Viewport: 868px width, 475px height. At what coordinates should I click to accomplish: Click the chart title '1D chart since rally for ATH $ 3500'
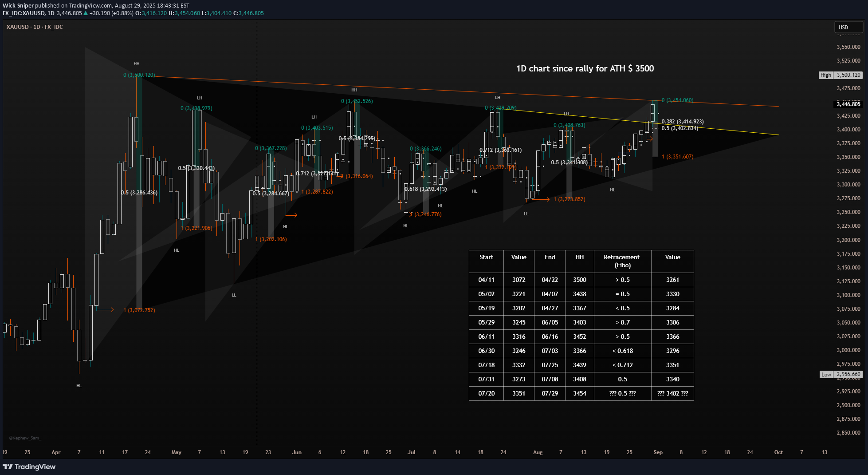click(585, 68)
